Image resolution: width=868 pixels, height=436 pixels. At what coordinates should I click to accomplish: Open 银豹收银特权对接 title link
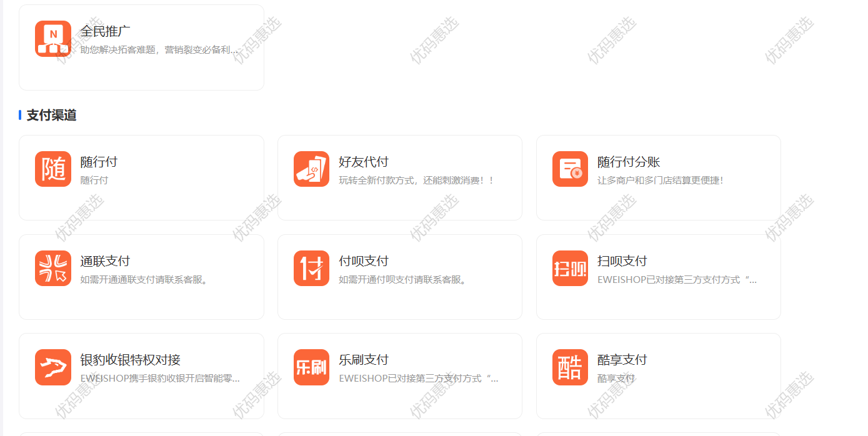pyautogui.click(x=130, y=360)
